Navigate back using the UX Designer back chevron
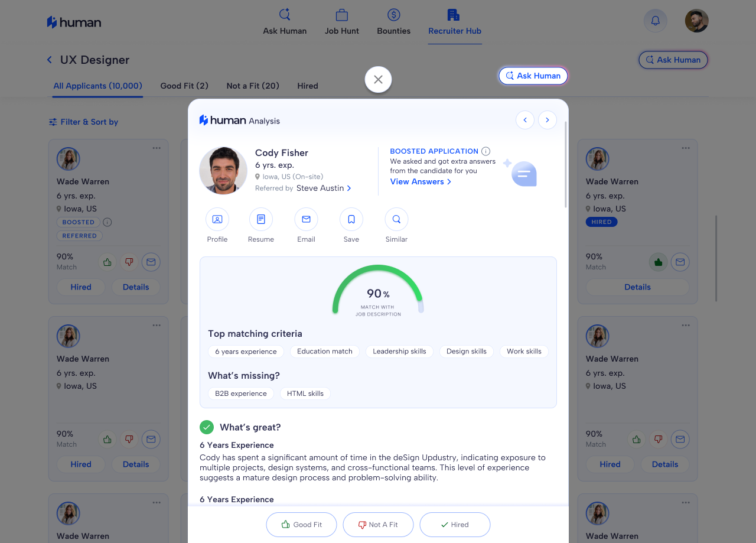This screenshot has height=543, width=756. (49, 60)
